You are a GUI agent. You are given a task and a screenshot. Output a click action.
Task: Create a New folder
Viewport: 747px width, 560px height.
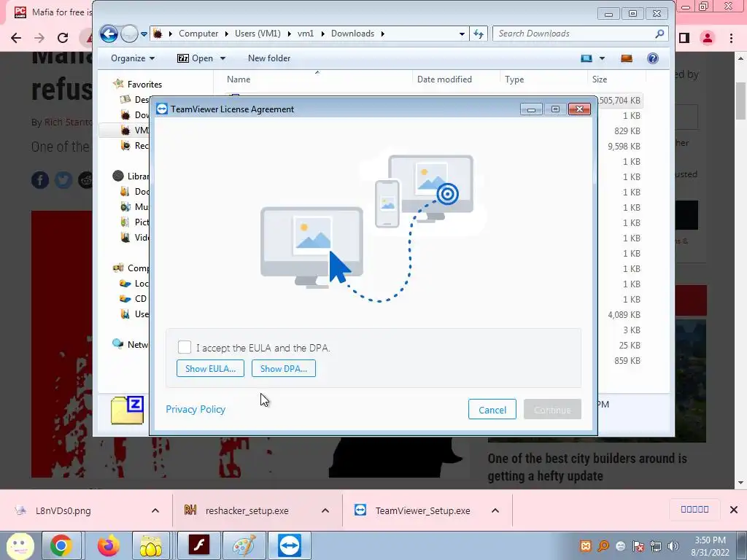coord(269,58)
